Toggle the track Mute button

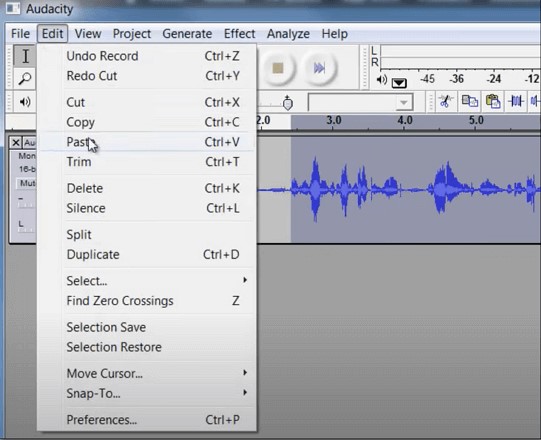(26, 183)
